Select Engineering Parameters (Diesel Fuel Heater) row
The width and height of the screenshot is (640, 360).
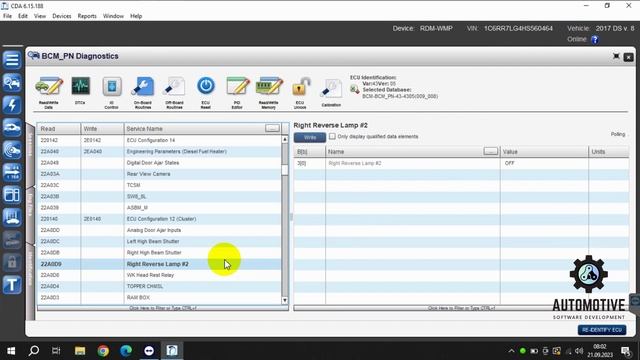(x=159, y=151)
